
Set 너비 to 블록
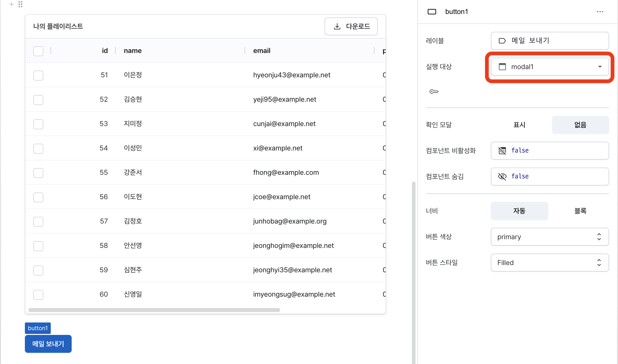click(580, 211)
